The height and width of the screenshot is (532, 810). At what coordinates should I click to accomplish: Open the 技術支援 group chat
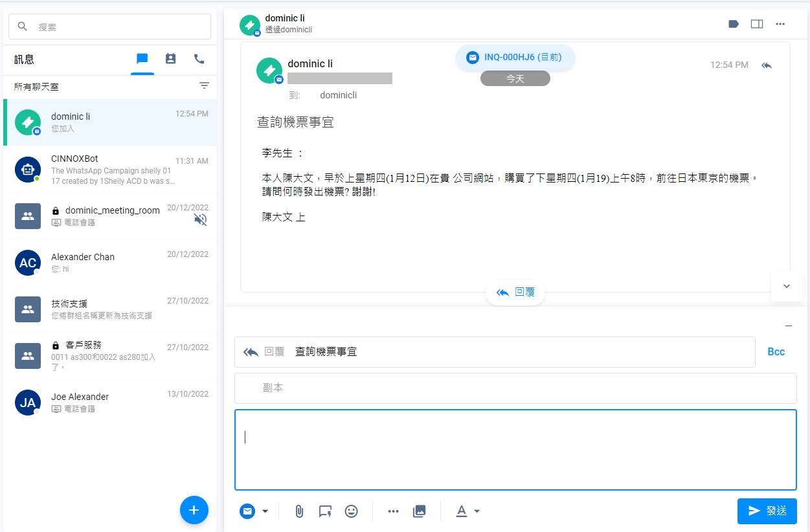(109, 309)
